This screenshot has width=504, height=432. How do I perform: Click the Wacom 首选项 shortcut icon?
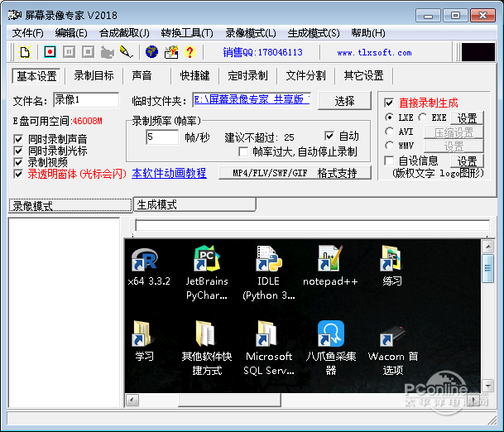[x=392, y=336]
